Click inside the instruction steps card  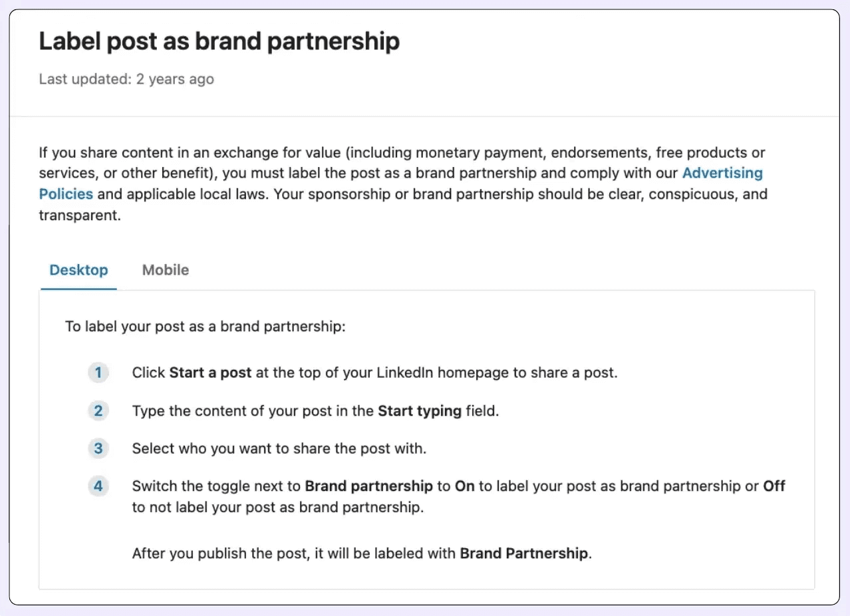(426, 439)
